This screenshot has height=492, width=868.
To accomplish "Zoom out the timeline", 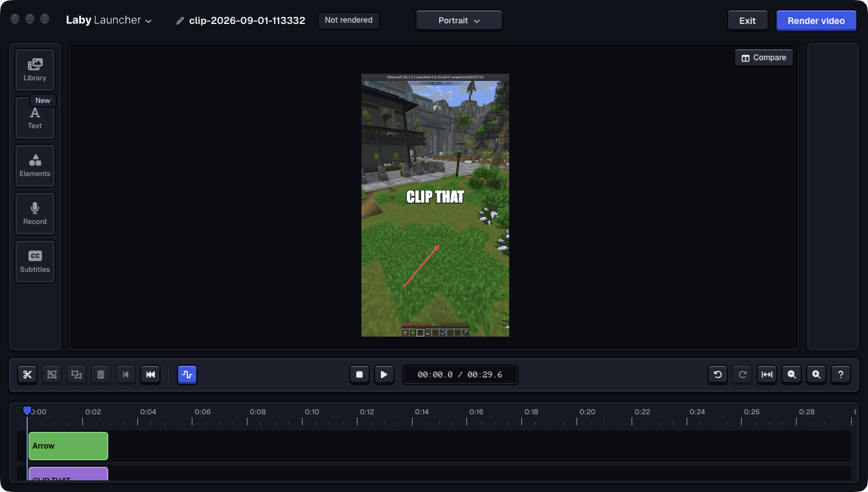I will pyautogui.click(x=792, y=374).
